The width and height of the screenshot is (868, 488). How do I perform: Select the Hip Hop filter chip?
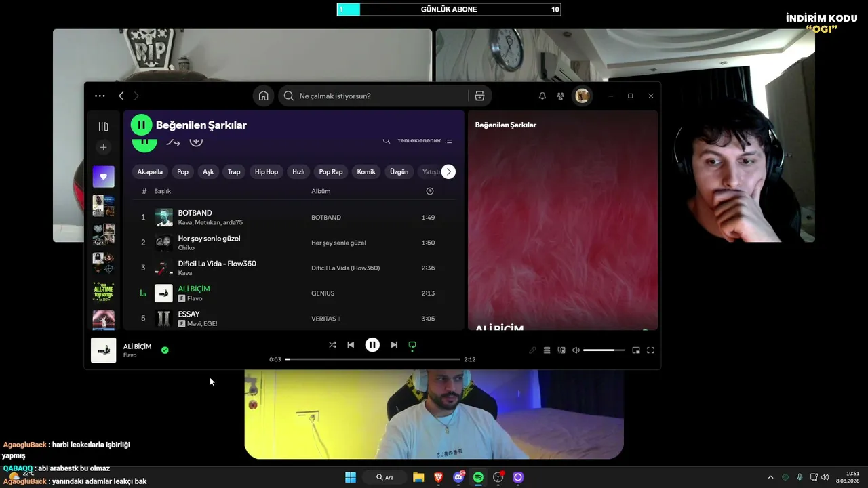267,171
